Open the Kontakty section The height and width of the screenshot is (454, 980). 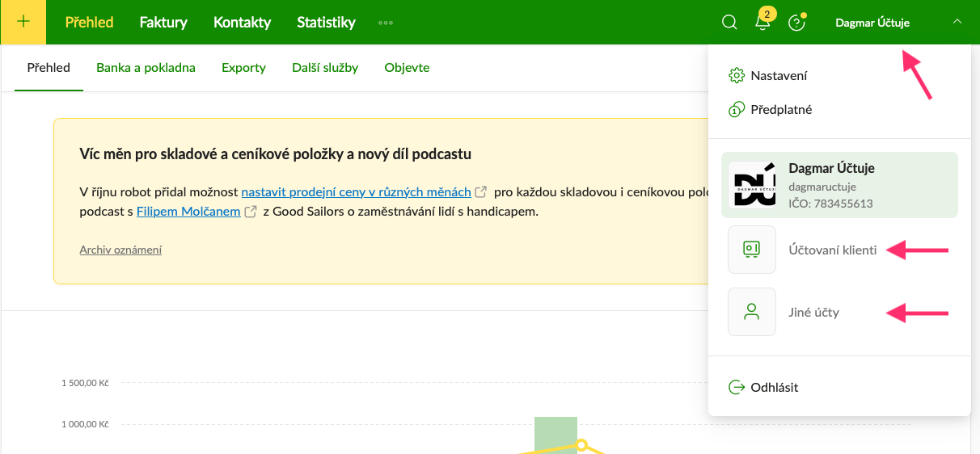[242, 23]
